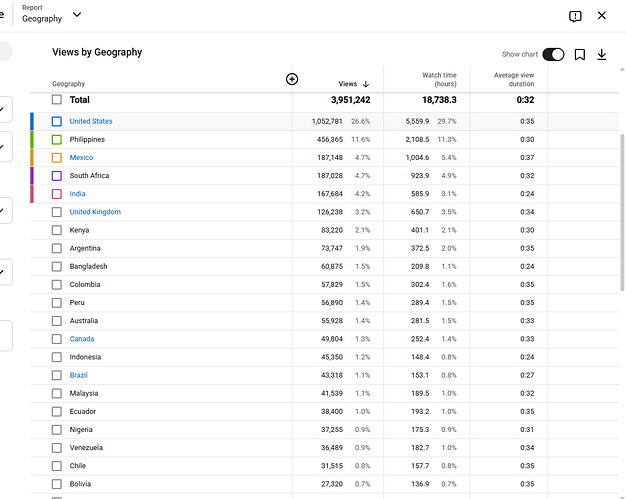Click the send feedback icon
The height and width of the screenshot is (499, 626).
tap(575, 16)
